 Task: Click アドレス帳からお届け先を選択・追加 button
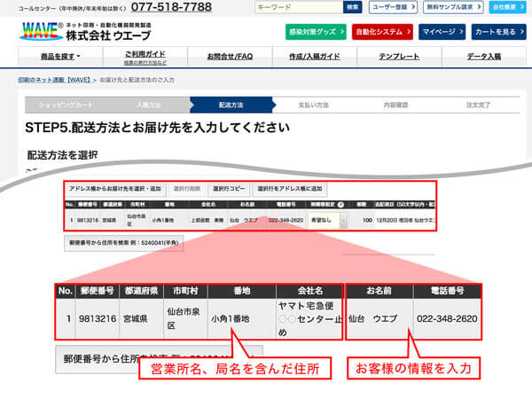(x=114, y=189)
